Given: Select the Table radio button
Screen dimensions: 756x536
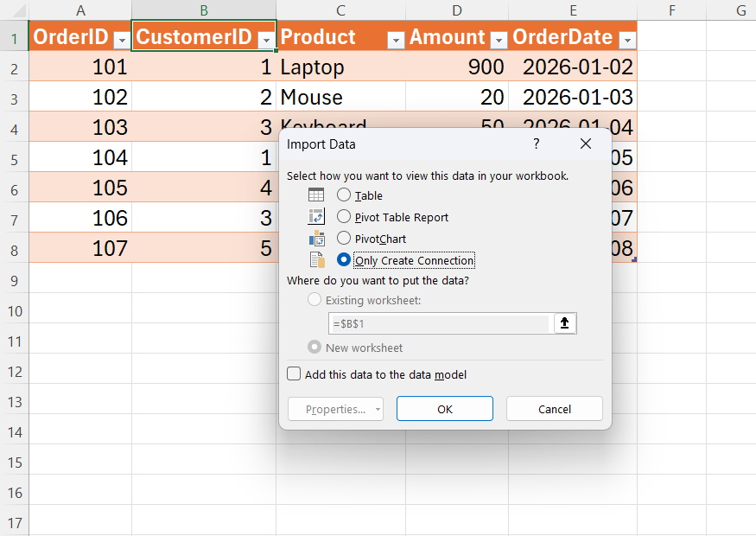Looking at the screenshot, I should [343, 195].
